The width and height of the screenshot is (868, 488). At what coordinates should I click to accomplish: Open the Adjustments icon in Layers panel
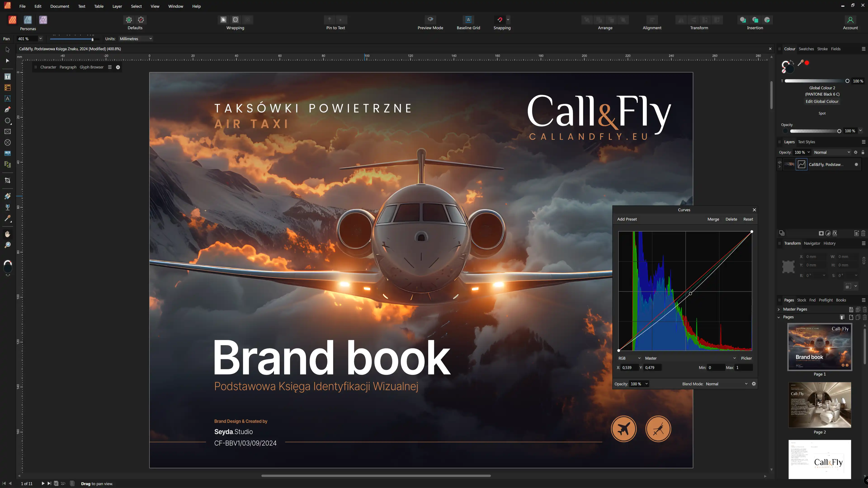coord(828,233)
